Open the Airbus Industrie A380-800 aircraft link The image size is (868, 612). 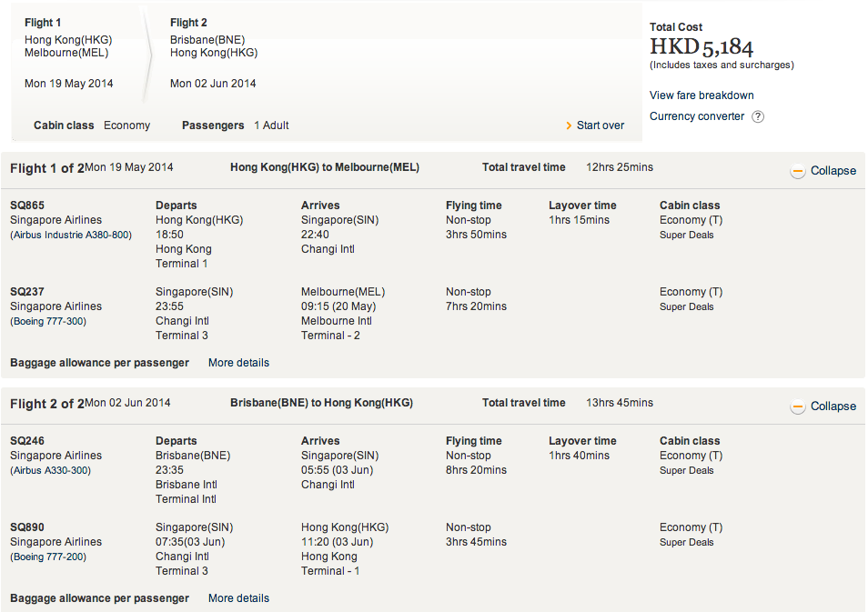(x=71, y=236)
